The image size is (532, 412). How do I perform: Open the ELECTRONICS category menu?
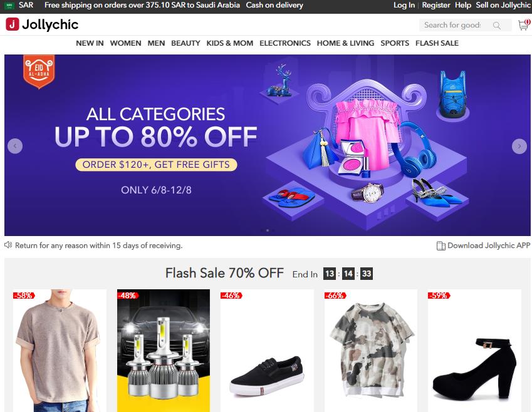(x=285, y=43)
